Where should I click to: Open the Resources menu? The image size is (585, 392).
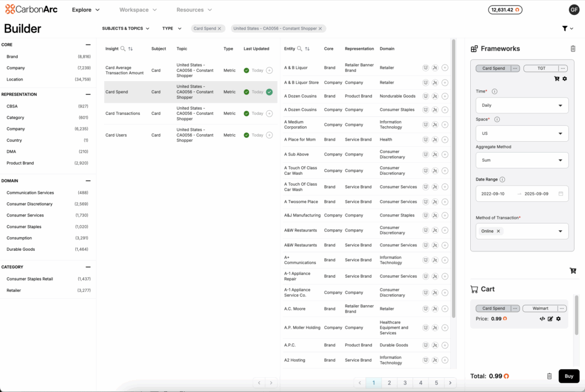[x=194, y=10]
